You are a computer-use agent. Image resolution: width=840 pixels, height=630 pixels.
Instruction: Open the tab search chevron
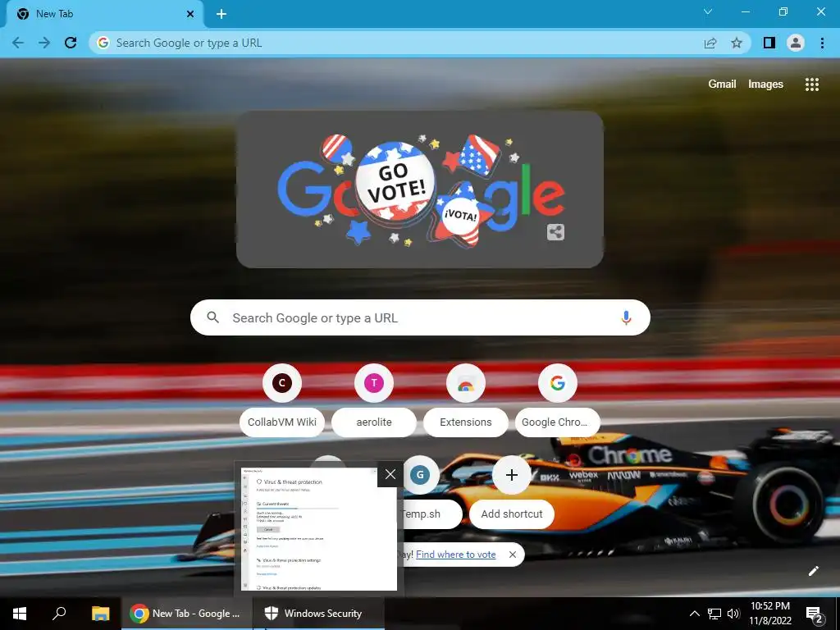pyautogui.click(x=708, y=11)
